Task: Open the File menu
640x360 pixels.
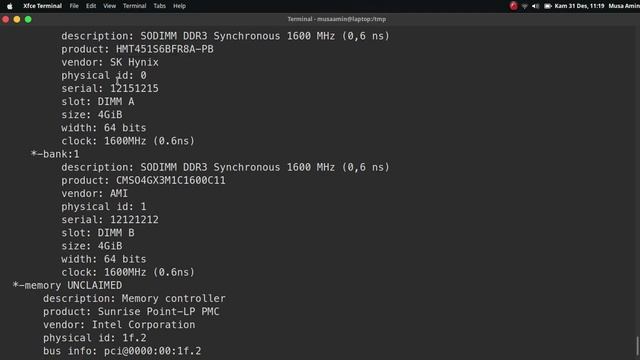Action: point(74,6)
